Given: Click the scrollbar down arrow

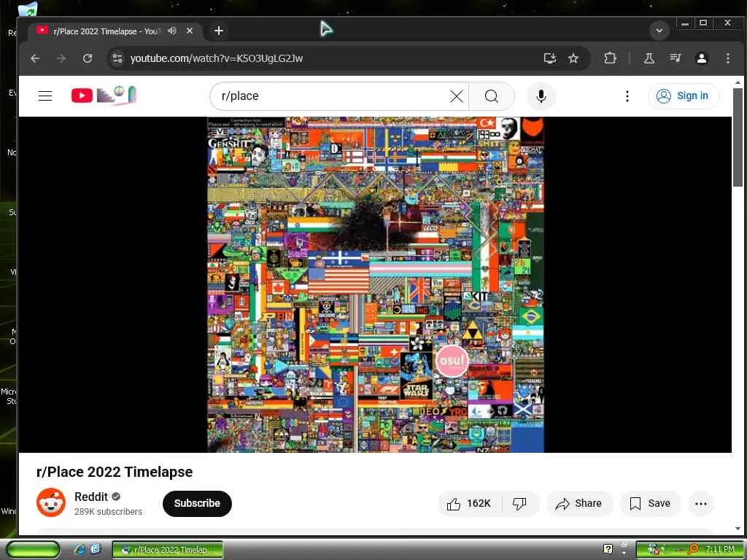Looking at the screenshot, I should [x=738, y=529].
